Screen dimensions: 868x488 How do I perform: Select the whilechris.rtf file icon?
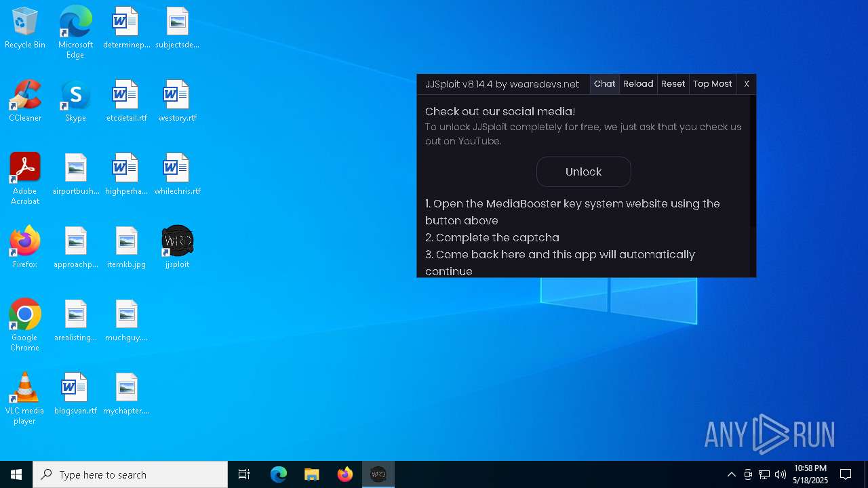177,175
